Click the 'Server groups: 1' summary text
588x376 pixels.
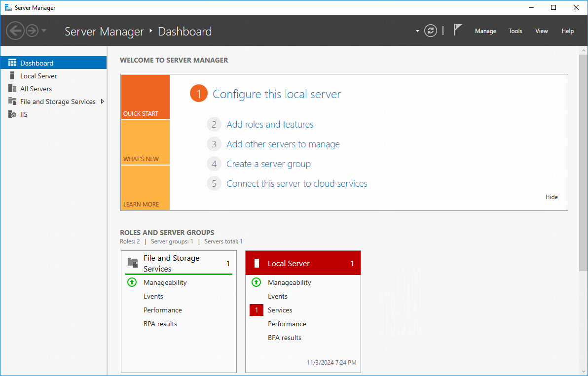(172, 241)
